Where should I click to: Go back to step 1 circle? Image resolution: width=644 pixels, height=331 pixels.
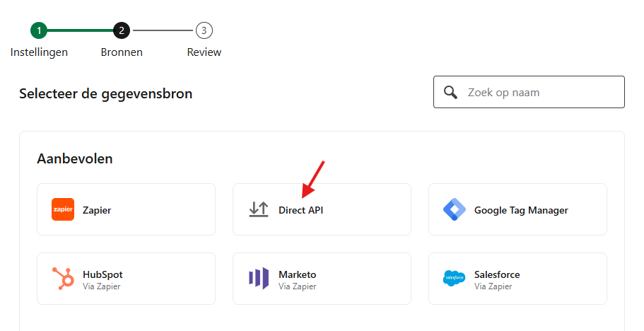coord(39,30)
